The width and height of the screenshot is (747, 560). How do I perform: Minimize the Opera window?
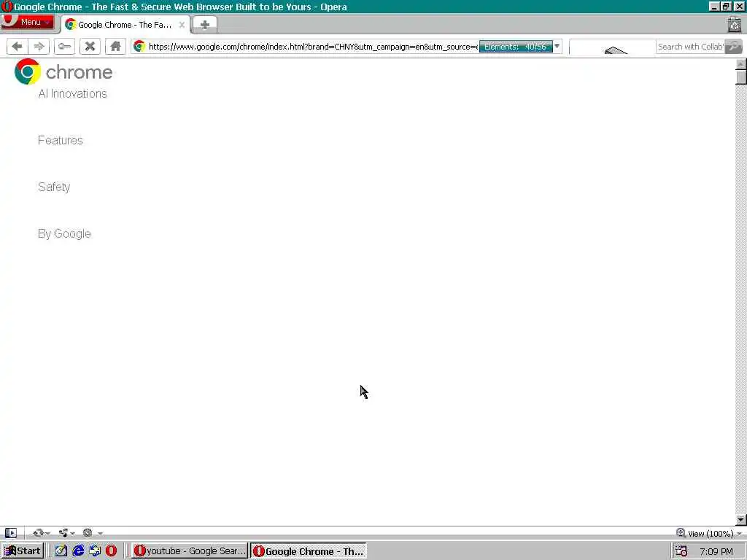[713, 6]
